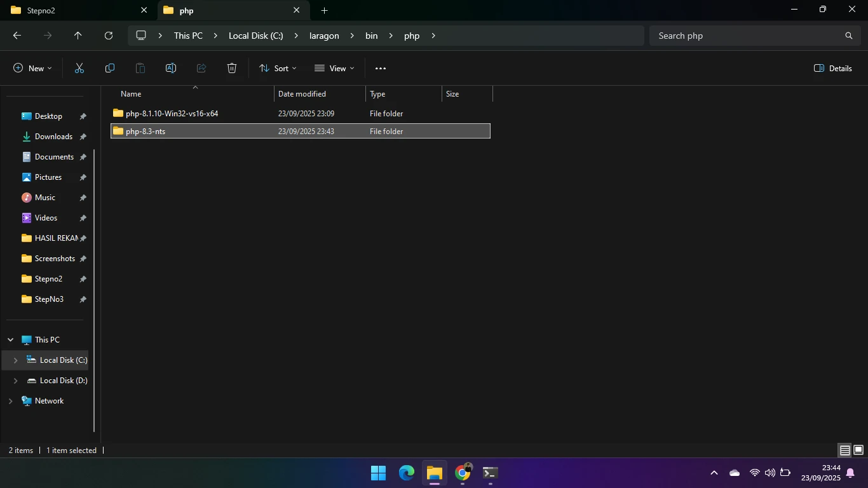Image resolution: width=868 pixels, height=488 pixels.
Task: Add a new File Explorer tab
Action: [x=324, y=11]
